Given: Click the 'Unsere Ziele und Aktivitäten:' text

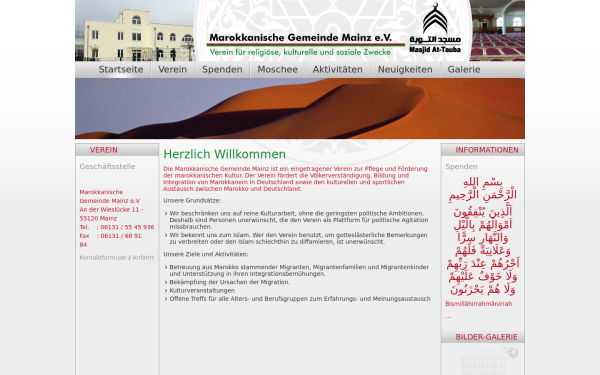Looking at the screenshot, I should [x=206, y=254].
